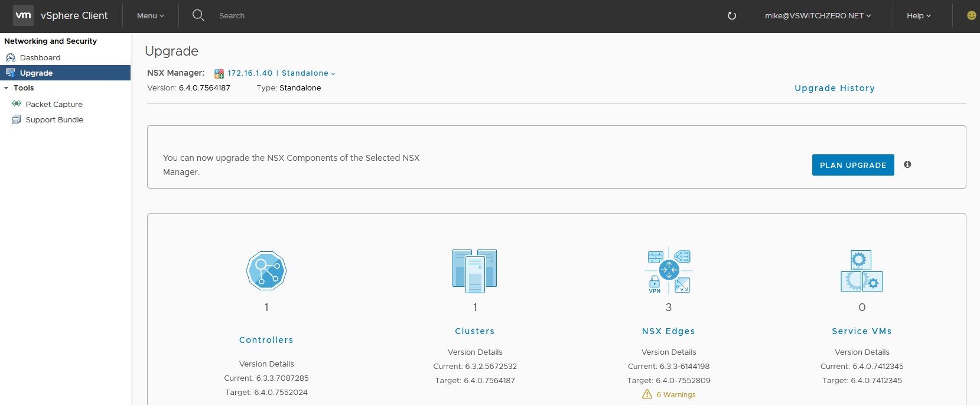Open the mike@VSWITCHZERO.NET user dropdown

click(x=818, y=16)
